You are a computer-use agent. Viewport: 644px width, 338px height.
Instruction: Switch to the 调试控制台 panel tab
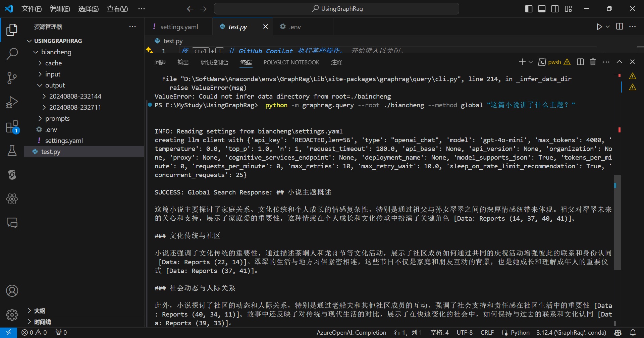pyautogui.click(x=215, y=62)
